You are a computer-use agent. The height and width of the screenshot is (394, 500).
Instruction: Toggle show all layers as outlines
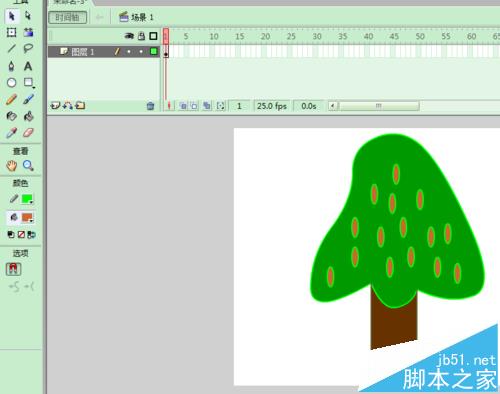click(153, 36)
